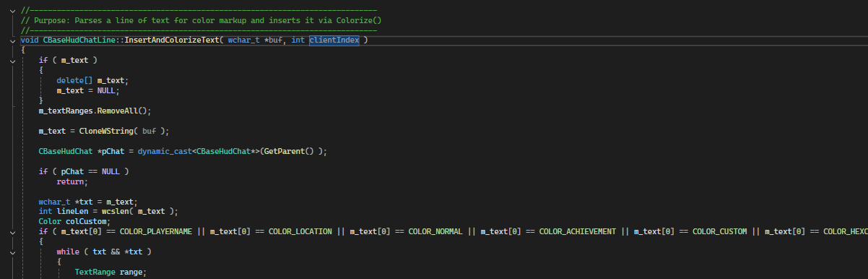Click the *buf parameter in the signature

point(274,40)
